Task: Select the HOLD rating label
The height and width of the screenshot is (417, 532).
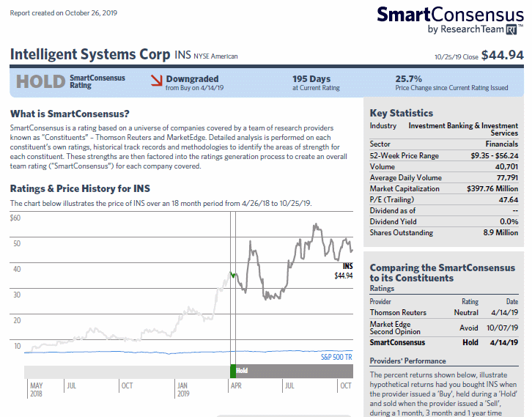Action: click(41, 82)
